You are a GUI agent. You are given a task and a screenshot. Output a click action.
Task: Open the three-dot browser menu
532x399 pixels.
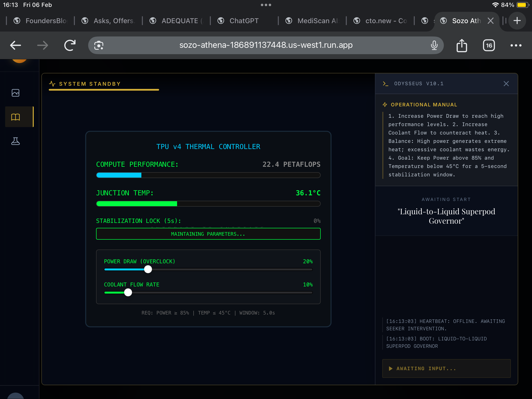[516, 45]
